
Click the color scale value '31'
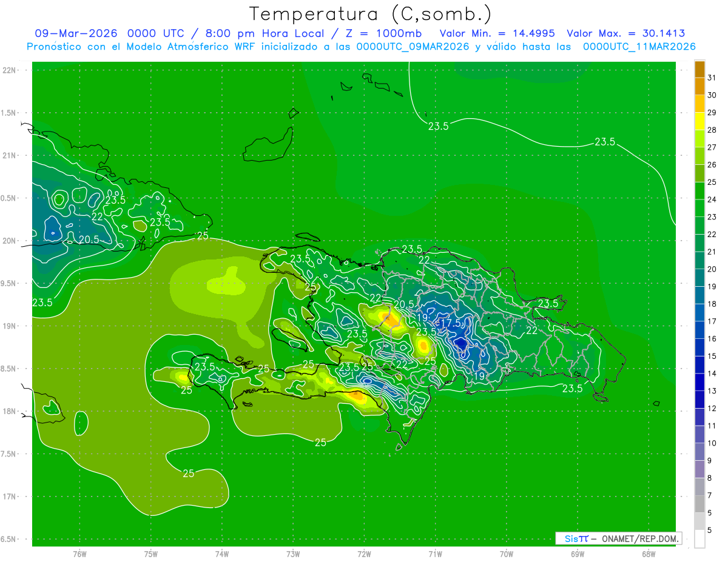pyautogui.click(x=712, y=78)
